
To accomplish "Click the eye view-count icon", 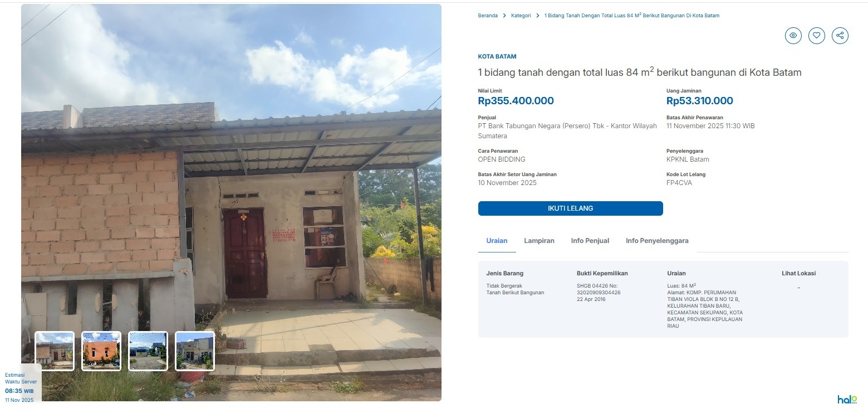I will point(793,36).
